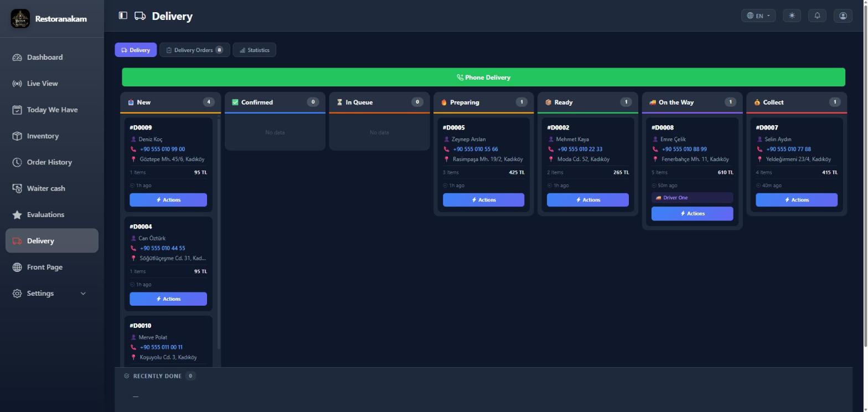Click the Driver One badge

(692, 198)
